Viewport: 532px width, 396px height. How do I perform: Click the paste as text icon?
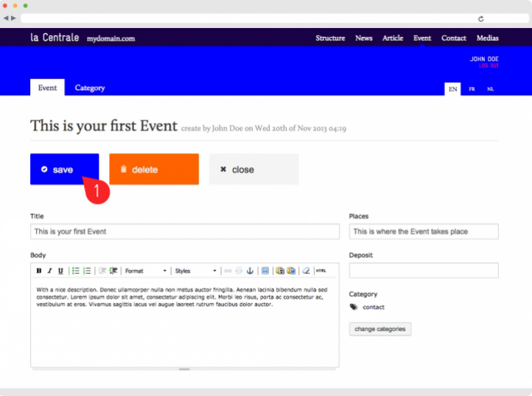pos(280,271)
